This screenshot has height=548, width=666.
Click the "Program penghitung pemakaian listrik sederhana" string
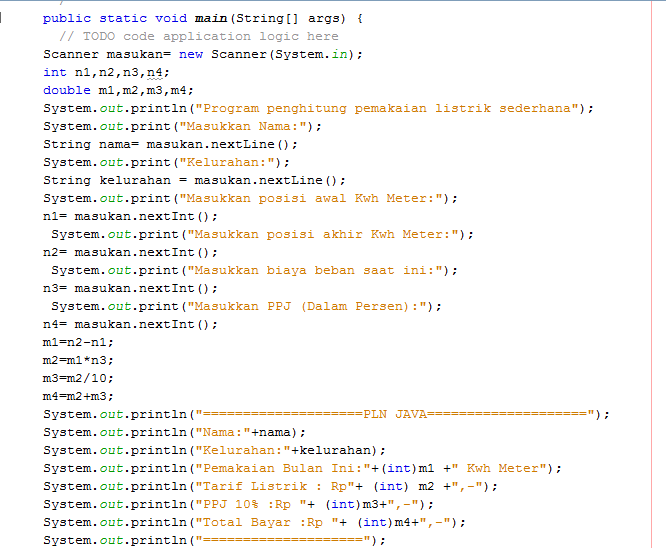point(387,108)
